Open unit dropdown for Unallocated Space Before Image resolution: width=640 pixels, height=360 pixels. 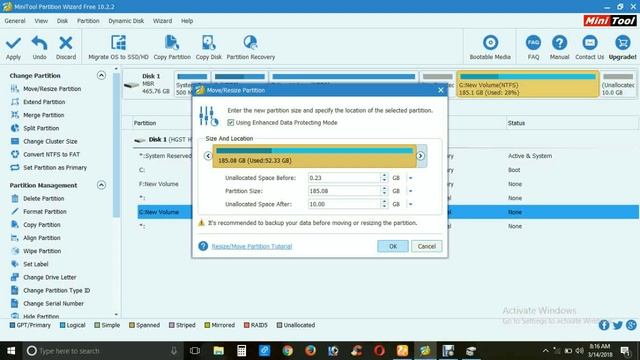[411, 178]
